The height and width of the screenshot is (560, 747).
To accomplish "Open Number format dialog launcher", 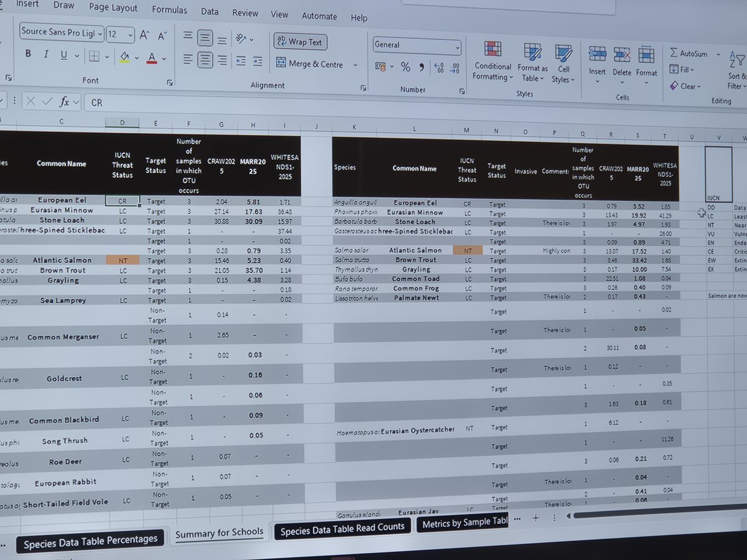I will tap(462, 91).
